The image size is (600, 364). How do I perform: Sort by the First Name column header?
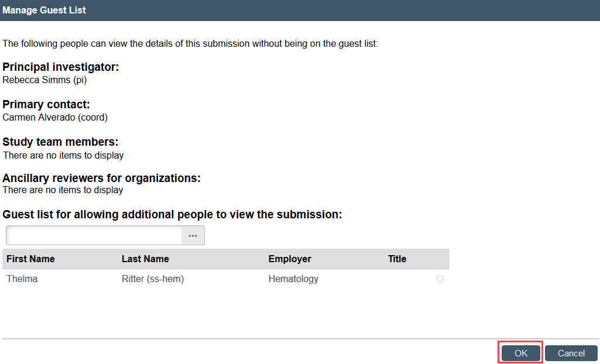pyautogui.click(x=30, y=259)
